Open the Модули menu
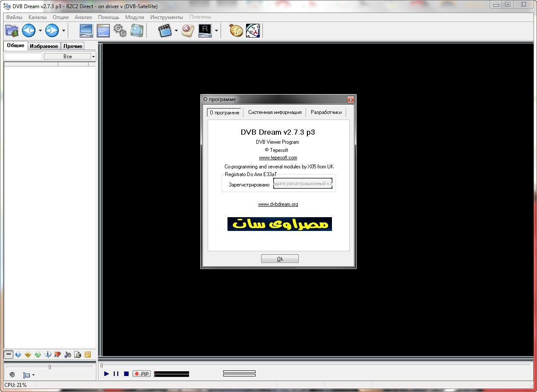 coord(135,17)
